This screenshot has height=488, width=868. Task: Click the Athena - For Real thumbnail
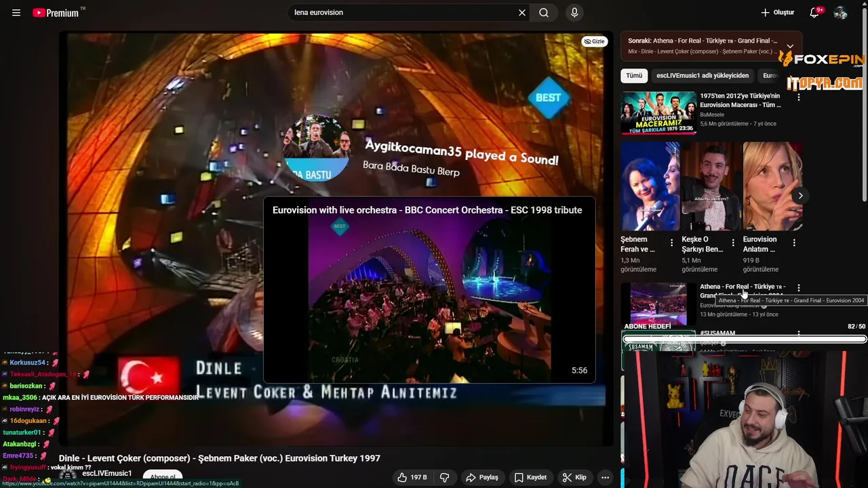(658, 303)
